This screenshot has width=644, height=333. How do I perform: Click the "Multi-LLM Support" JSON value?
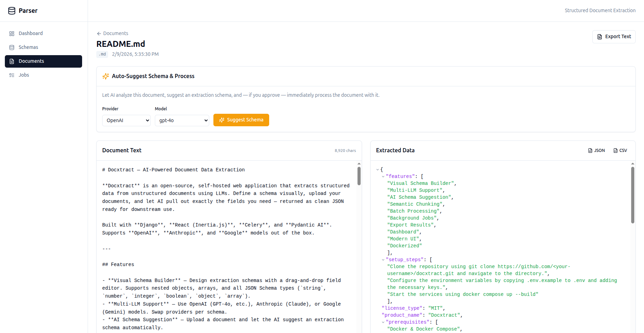click(x=415, y=190)
